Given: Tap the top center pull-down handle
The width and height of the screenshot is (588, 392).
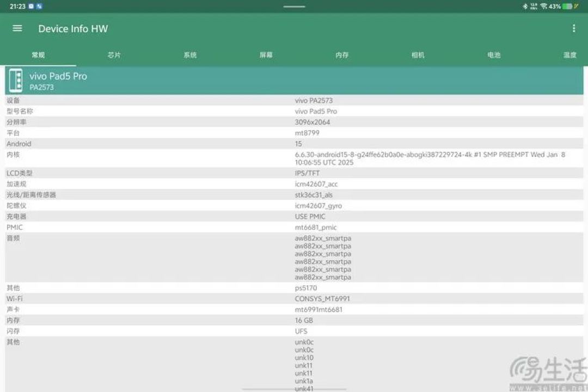Looking at the screenshot, I should (x=294, y=7).
